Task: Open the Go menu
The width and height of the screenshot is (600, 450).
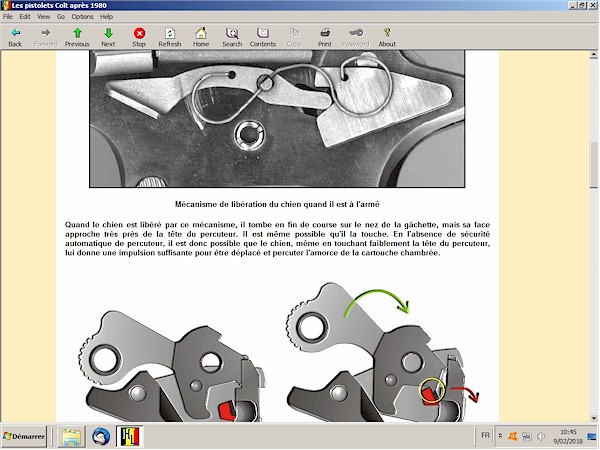Action: pos(61,17)
